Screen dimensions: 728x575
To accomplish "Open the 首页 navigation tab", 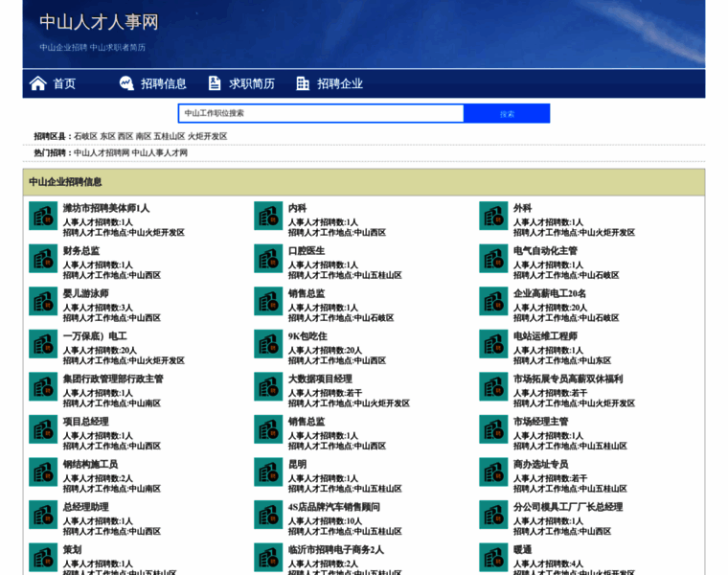I will coord(64,83).
